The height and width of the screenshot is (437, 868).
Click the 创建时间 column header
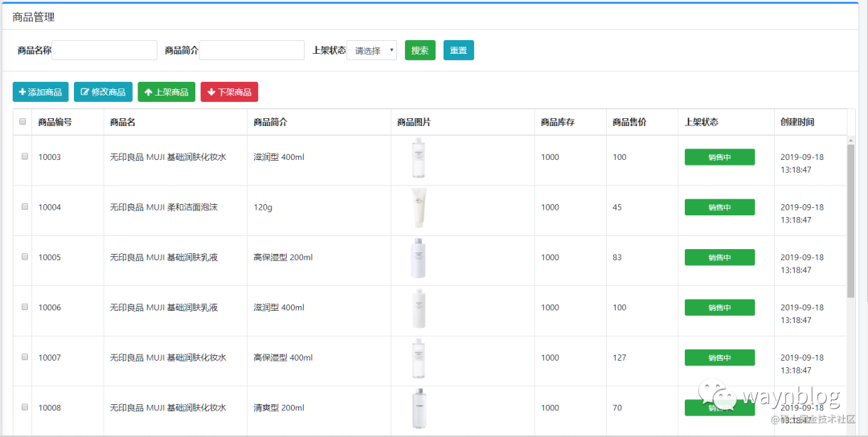point(797,122)
